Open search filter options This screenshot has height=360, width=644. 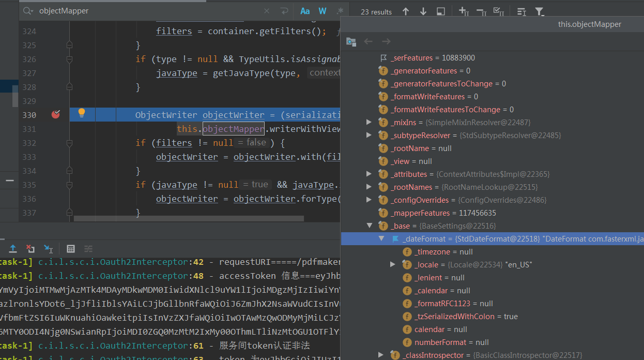coord(539,11)
